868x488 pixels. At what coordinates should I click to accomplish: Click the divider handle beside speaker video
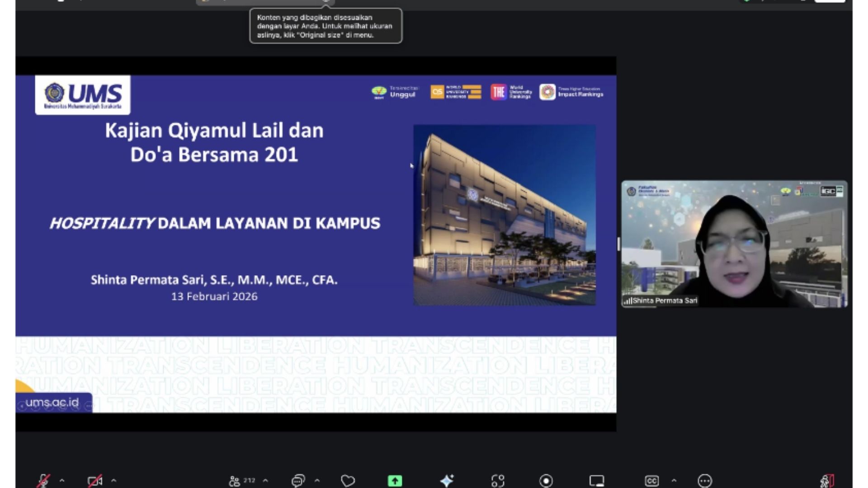(618, 244)
